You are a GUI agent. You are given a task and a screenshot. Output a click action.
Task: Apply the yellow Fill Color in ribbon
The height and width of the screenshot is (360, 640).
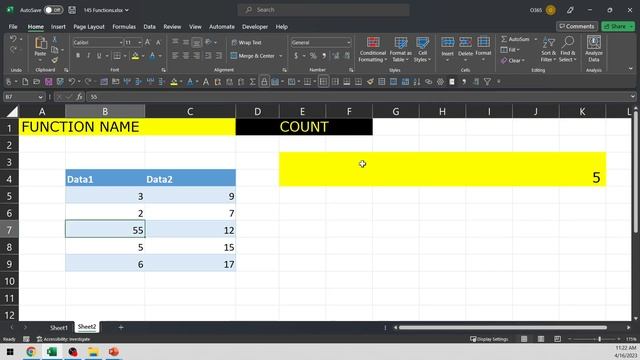(x=135, y=56)
